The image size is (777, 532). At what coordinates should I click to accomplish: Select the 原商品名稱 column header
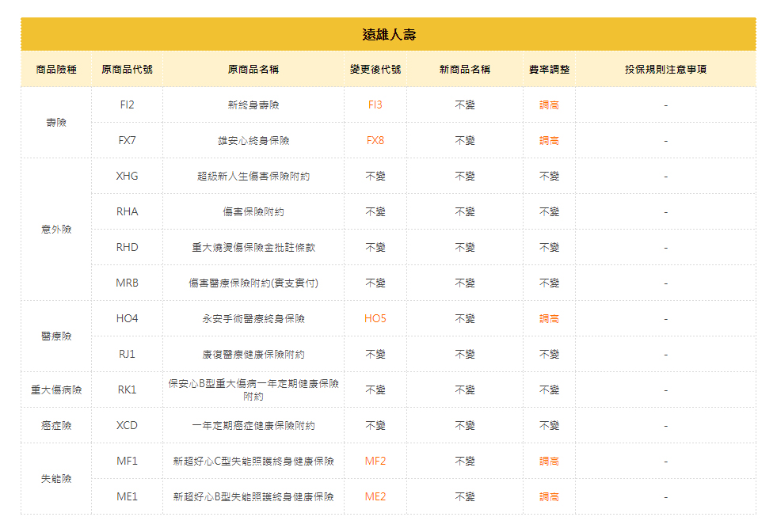(x=253, y=70)
